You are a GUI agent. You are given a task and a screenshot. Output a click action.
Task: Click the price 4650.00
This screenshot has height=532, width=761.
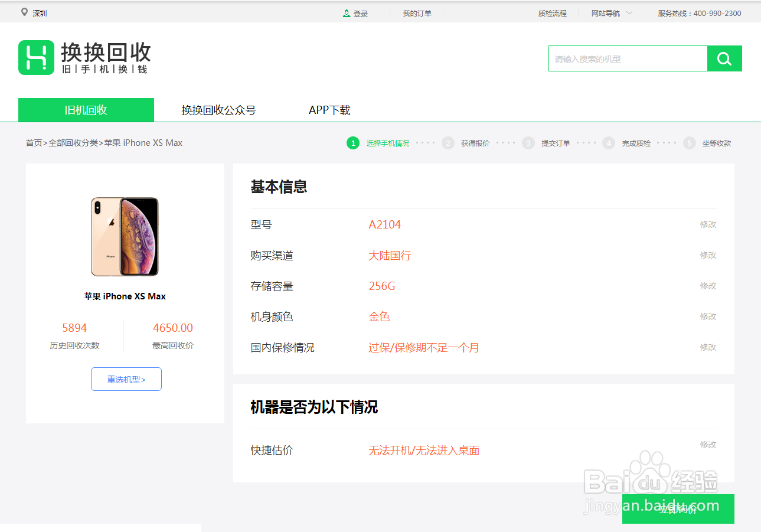[x=173, y=328]
